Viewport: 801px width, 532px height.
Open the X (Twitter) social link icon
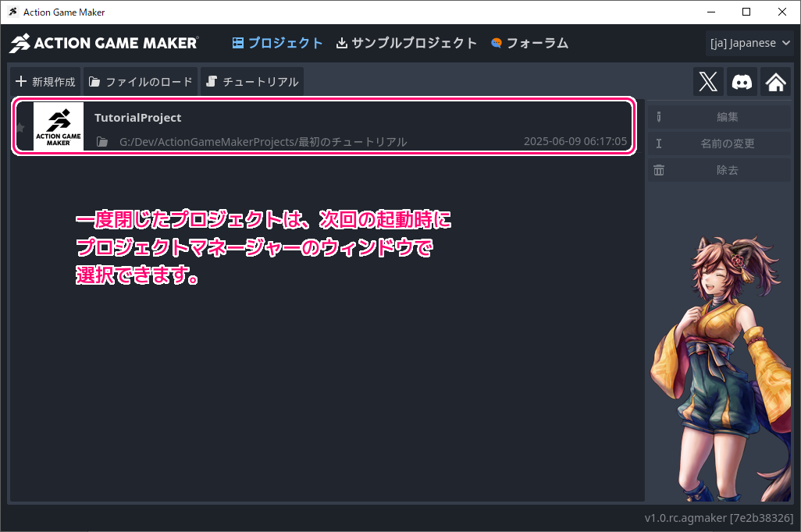click(x=708, y=82)
